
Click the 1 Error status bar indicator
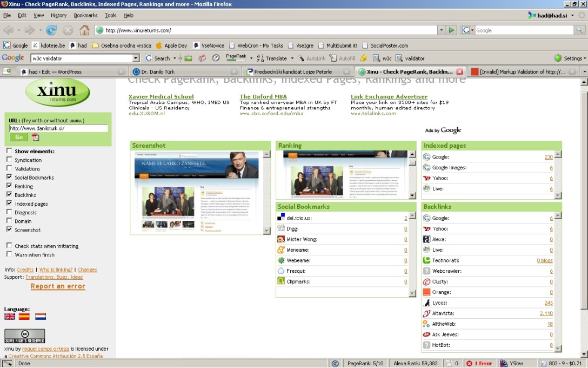click(479, 364)
